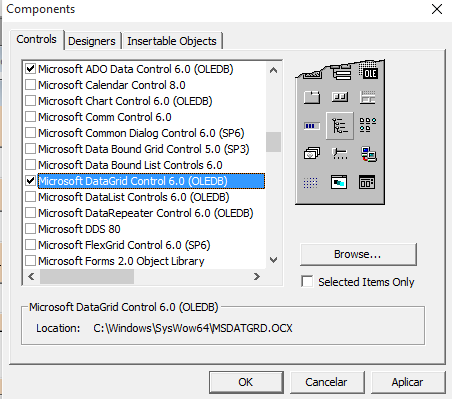Close the Components dialog
This screenshot has height=399, width=452.
[x=437, y=9]
